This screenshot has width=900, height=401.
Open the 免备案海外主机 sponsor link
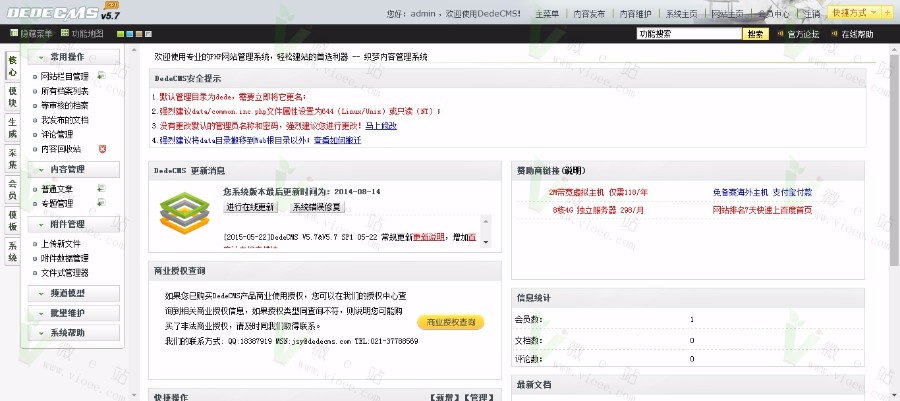[x=762, y=193]
